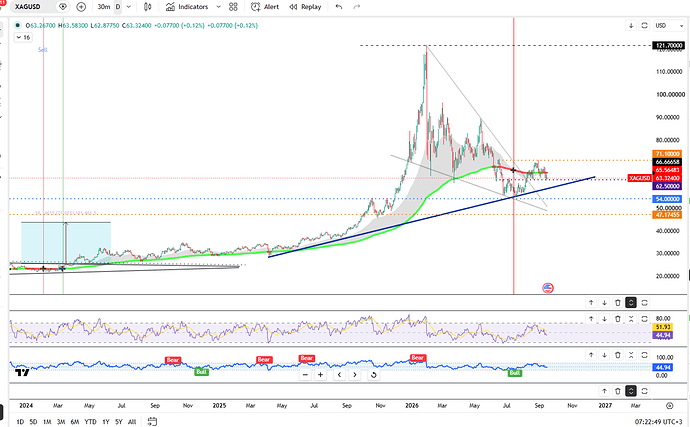
Task: Expand the chevron next to Indicators
Action: pyautogui.click(x=218, y=7)
